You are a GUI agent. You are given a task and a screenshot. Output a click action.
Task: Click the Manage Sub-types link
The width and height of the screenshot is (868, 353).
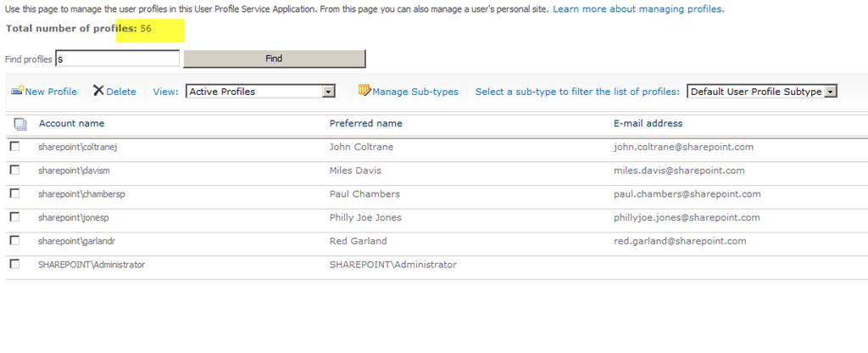[415, 92]
